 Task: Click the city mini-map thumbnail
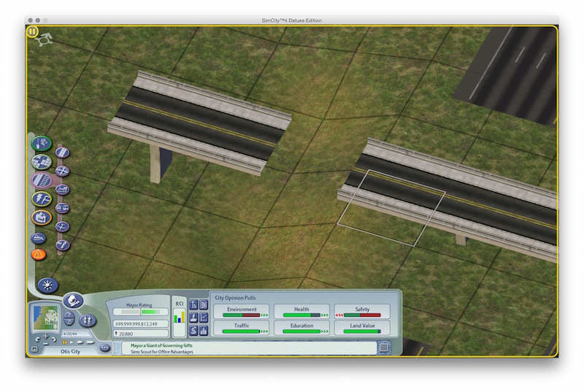coord(46,318)
